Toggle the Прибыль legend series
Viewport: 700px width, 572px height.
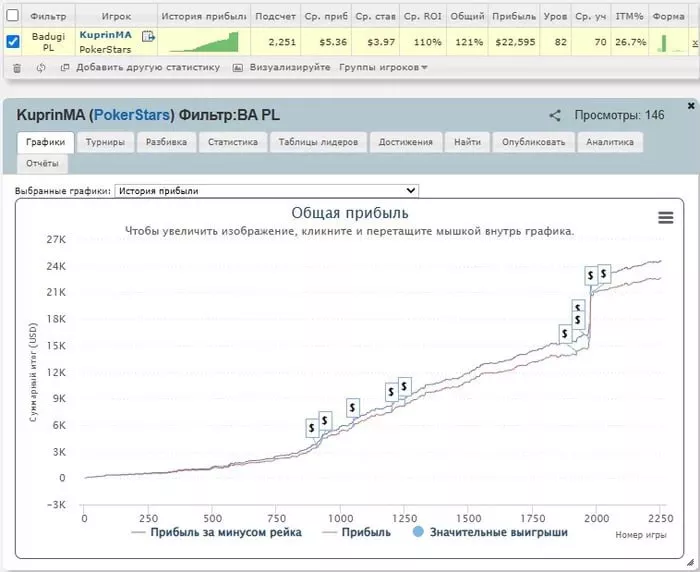[356, 532]
